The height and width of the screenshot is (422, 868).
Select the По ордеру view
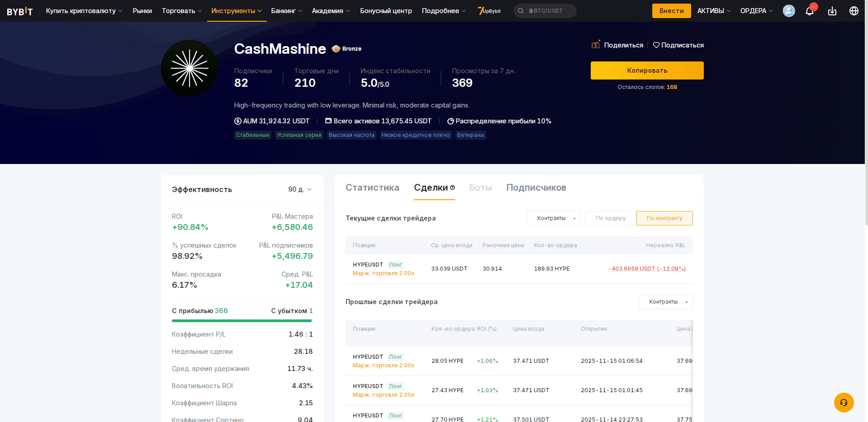coord(611,218)
